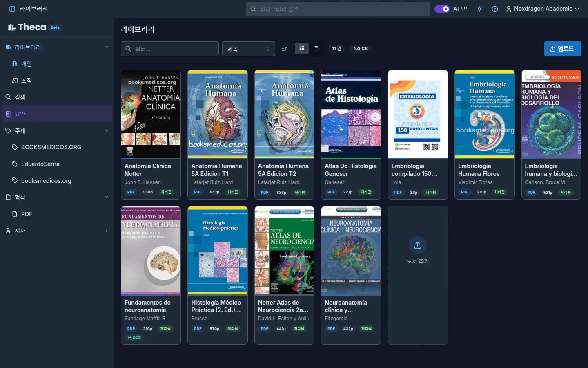Collapse the 형식 section chevron
Image resolution: width=588 pixels, height=368 pixels.
point(107,197)
